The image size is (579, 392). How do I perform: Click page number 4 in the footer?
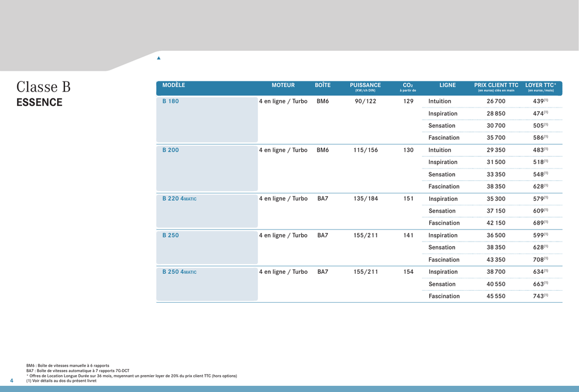point(11,381)
